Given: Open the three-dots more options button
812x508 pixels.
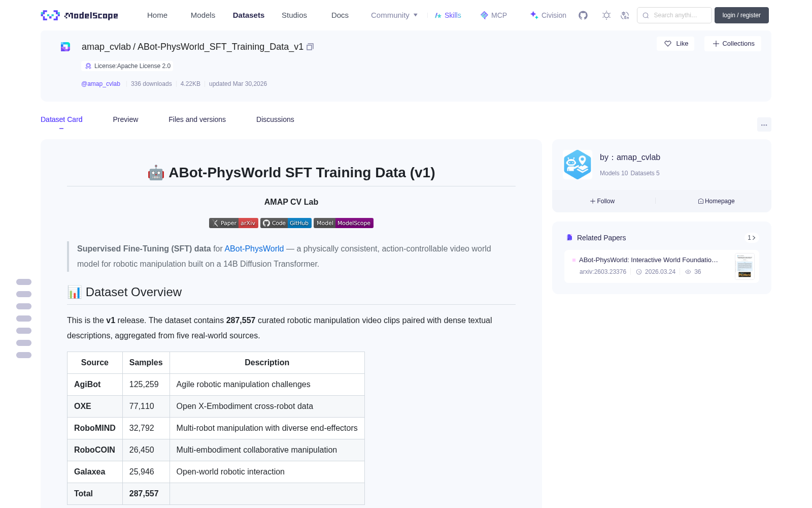Looking at the screenshot, I should 764,124.
